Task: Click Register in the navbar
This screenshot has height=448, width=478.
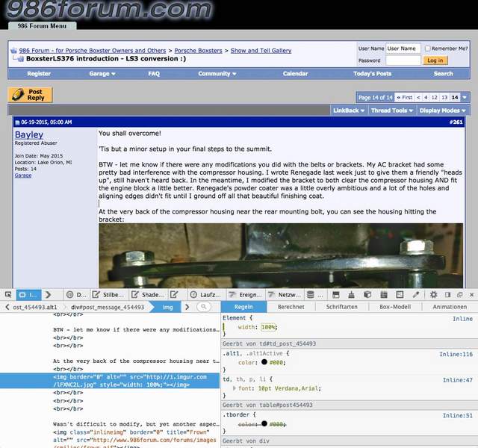Action: coord(39,74)
